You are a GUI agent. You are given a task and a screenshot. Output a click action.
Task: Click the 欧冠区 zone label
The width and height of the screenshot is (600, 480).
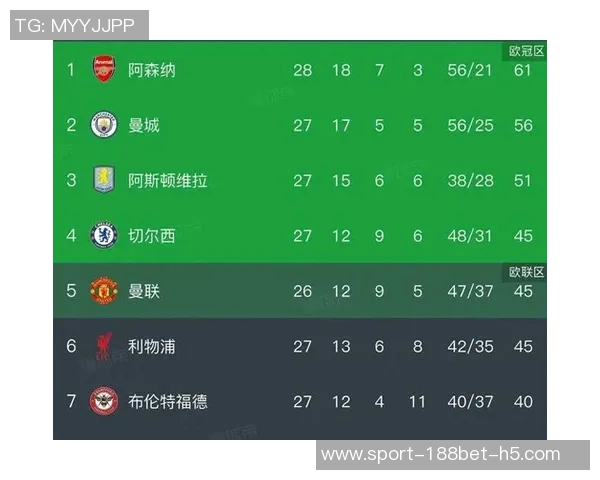[x=526, y=51]
